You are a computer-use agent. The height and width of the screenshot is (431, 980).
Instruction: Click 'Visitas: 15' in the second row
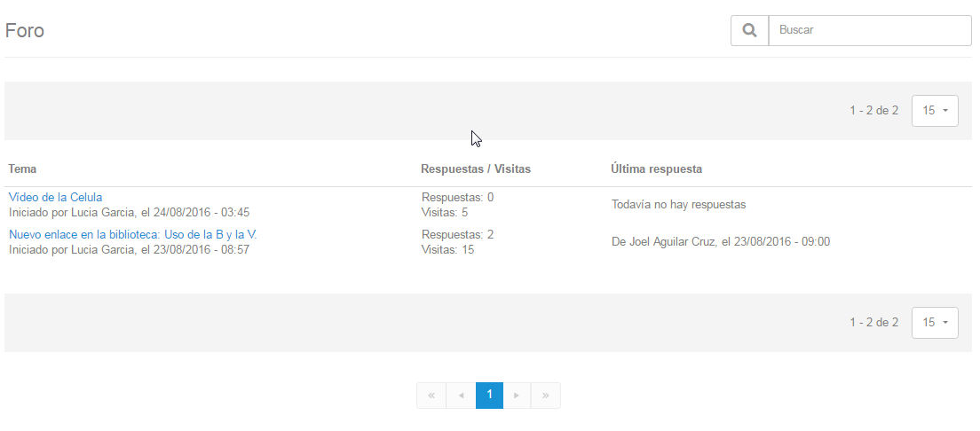448,250
